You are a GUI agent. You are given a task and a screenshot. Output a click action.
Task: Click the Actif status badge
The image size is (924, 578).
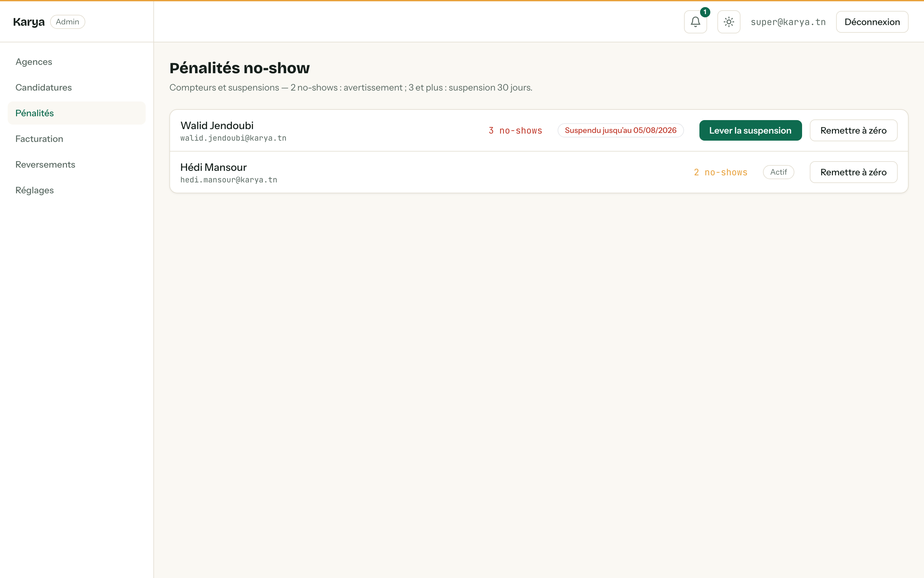coord(779,172)
